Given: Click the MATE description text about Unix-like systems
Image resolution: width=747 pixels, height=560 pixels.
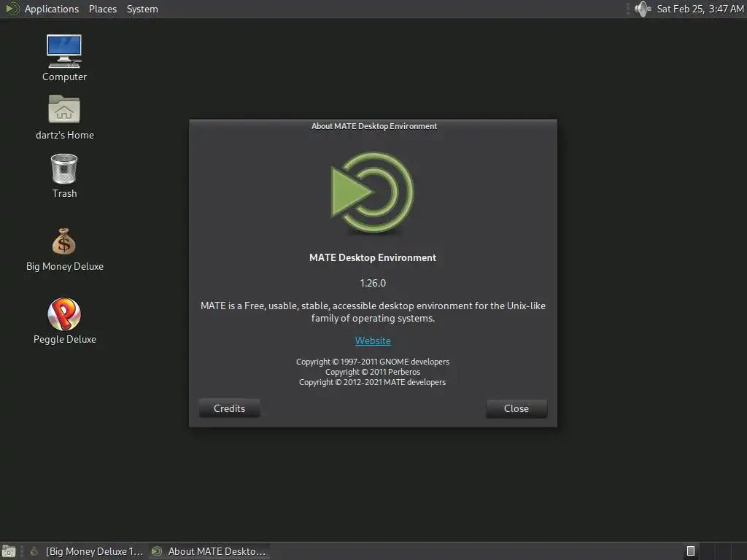Looking at the screenshot, I should tap(373, 312).
